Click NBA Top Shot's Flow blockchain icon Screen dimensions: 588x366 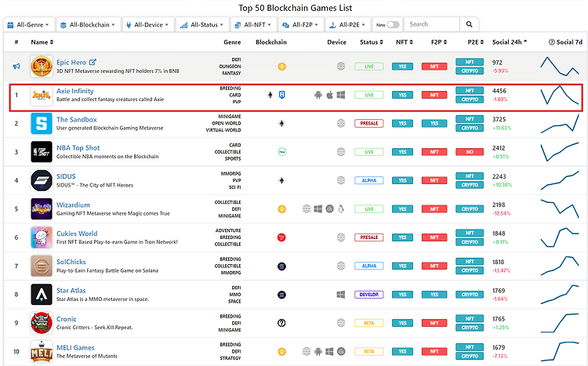point(282,152)
